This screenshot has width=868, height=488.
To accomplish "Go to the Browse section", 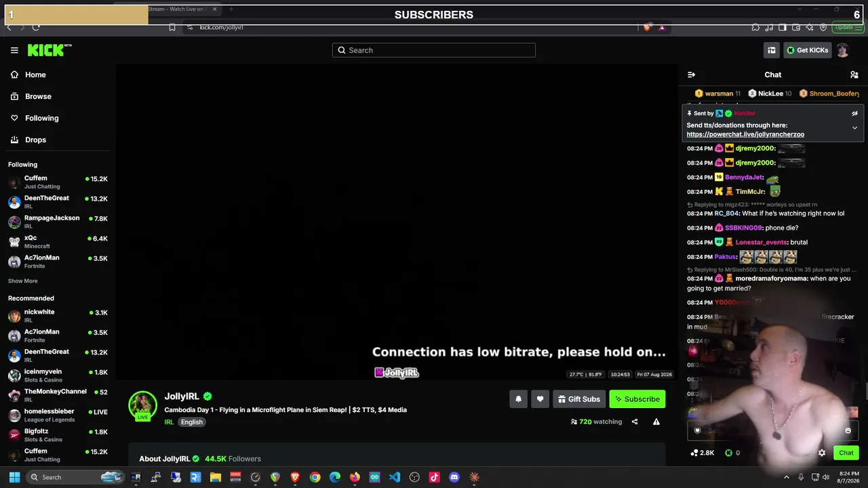I will [31, 96].
